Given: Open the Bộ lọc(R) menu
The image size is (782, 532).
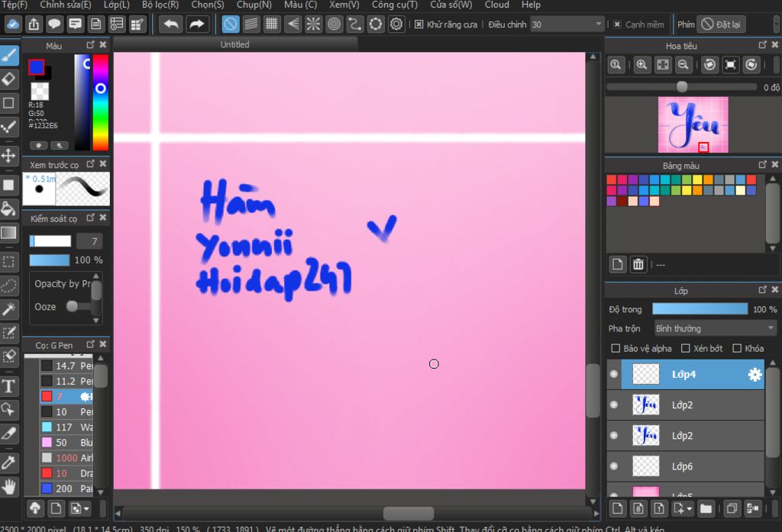Looking at the screenshot, I should pos(160,5).
